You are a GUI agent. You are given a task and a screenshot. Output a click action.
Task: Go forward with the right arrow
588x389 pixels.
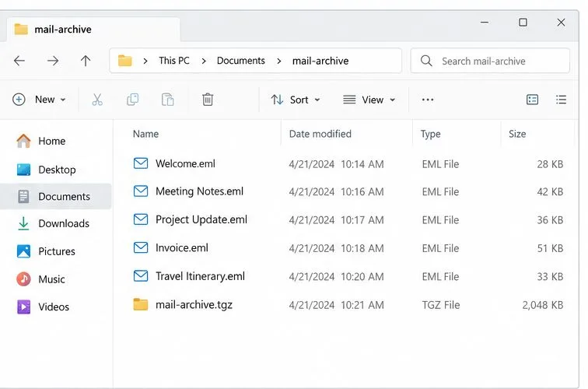click(x=53, y=61)
